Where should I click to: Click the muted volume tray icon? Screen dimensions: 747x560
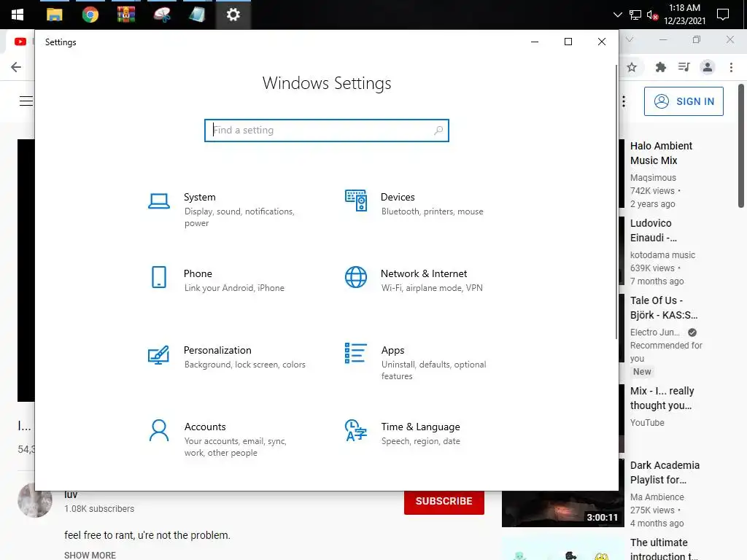click(653, 15)
